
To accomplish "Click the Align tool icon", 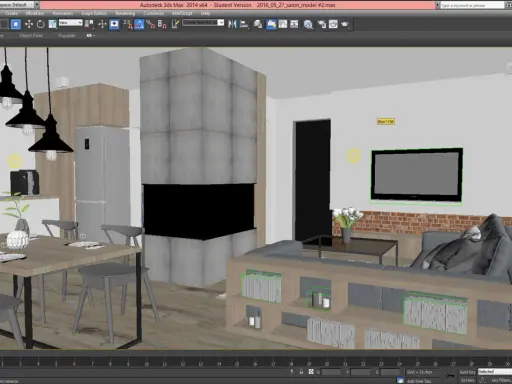I will (244, 24).
